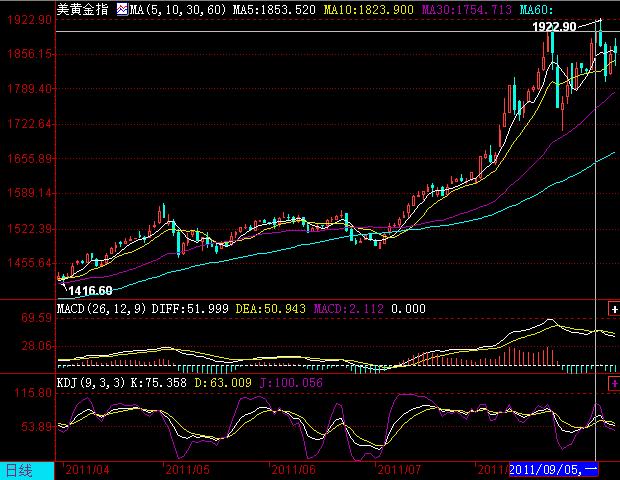Click the K:75.358 value
The width and height of the screenshot is (620, 480).
tap(159, 383)
